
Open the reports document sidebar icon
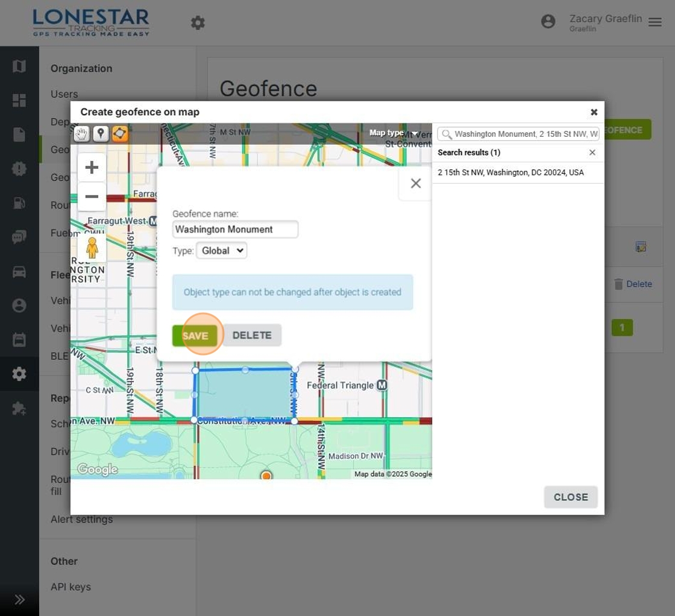pos(19,134)
